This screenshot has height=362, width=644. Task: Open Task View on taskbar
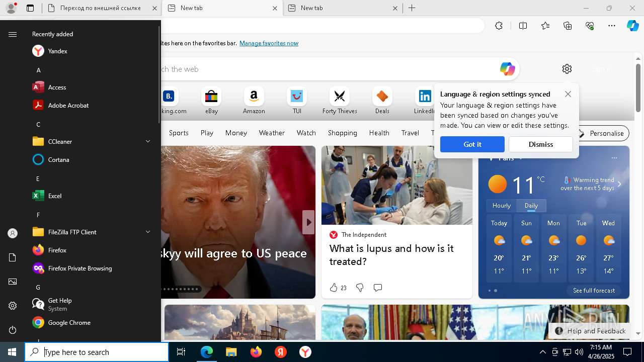click(x=181, y=352)
